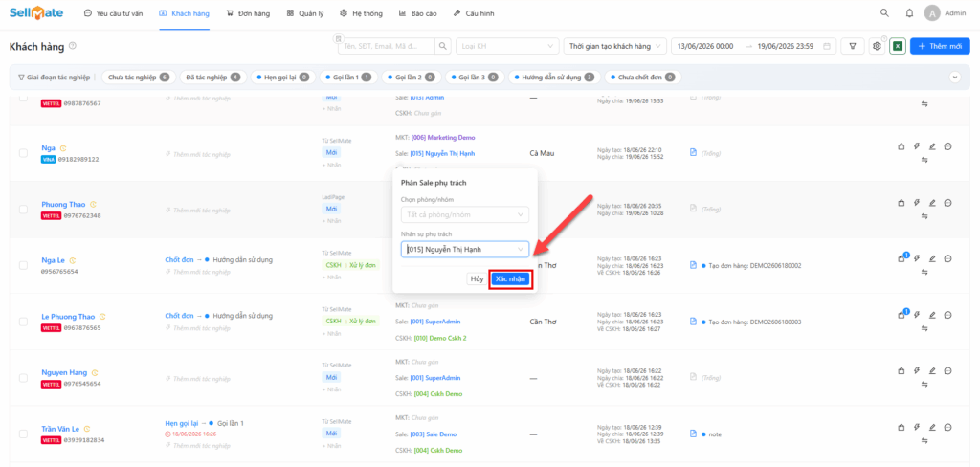
Task: Click Sale [003] Sale Demo link
Action: pyautogui.click(x=434, y=434)
